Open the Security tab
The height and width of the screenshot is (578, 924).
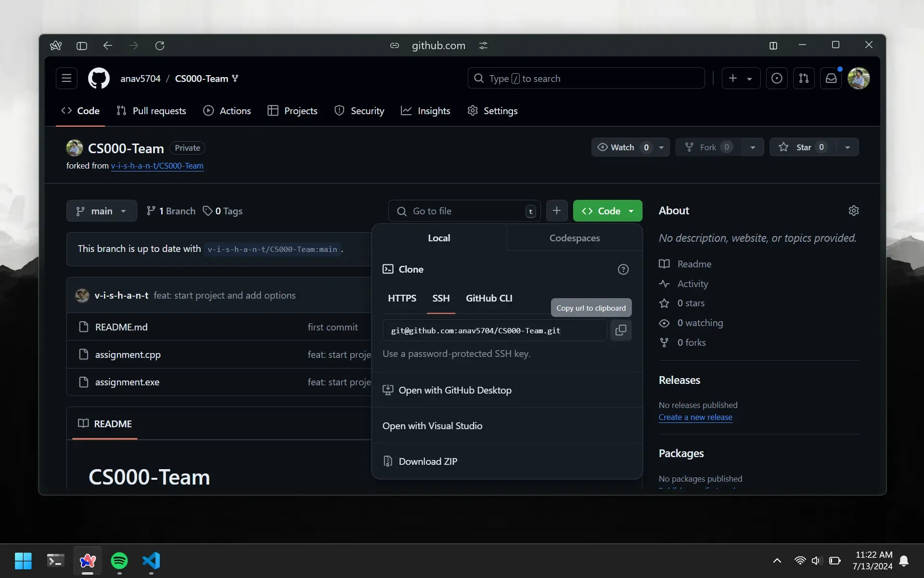pos(359,111)
